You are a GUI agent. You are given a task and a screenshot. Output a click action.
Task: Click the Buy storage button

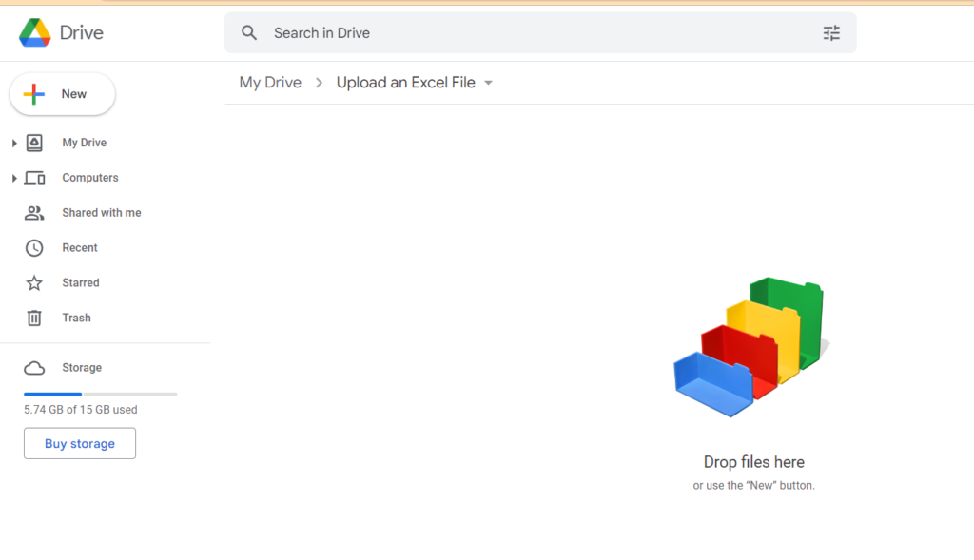80,443
